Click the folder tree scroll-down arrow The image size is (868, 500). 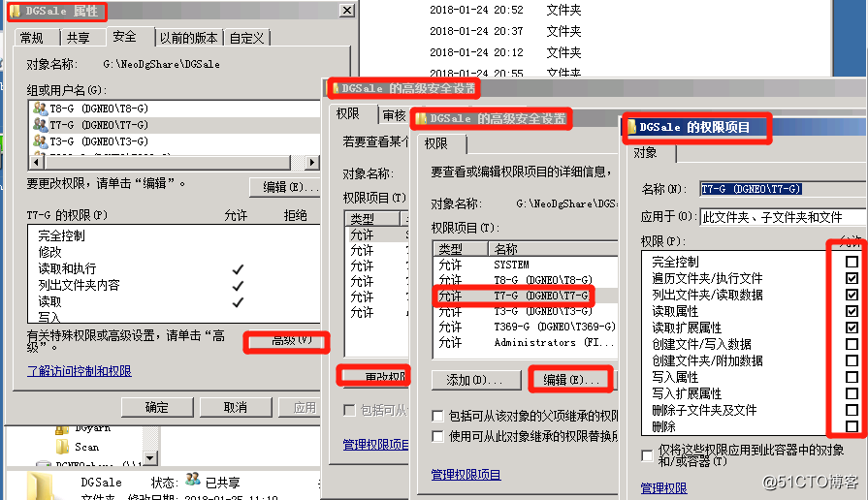coord(150,458)
